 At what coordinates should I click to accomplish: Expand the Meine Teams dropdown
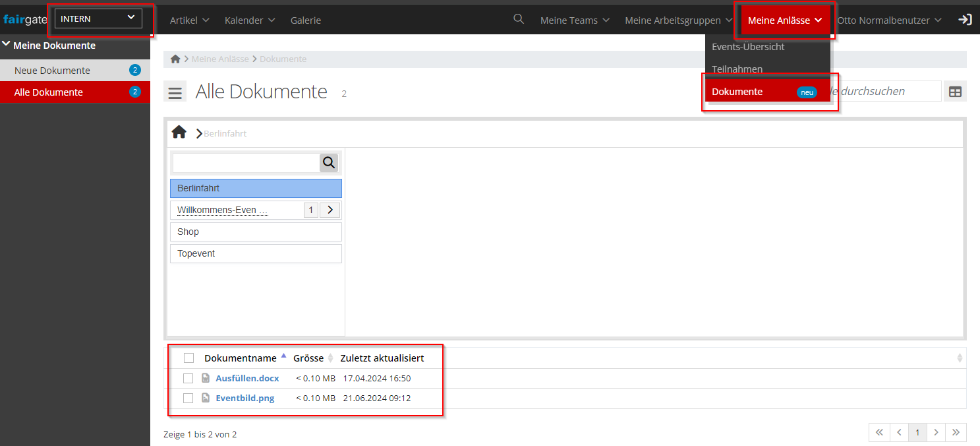[x=574, y=20]
